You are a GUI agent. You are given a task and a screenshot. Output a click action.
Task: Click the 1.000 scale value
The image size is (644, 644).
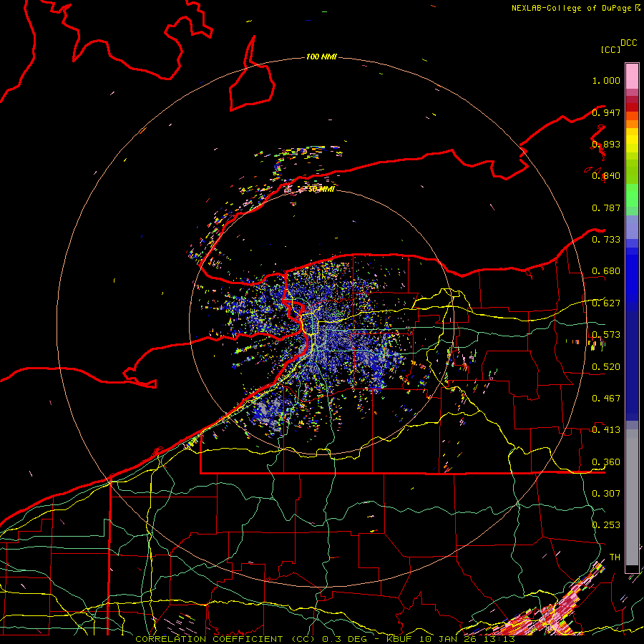pos(606,80)
